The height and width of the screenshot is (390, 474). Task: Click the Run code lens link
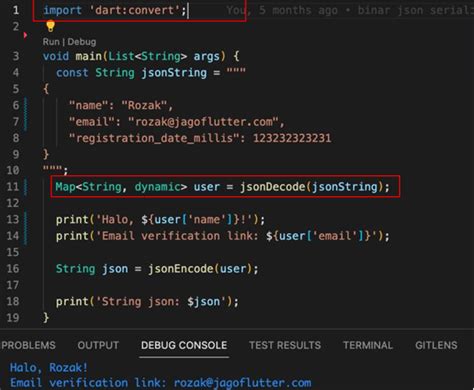pyautogui.click(x=51, y=42)
